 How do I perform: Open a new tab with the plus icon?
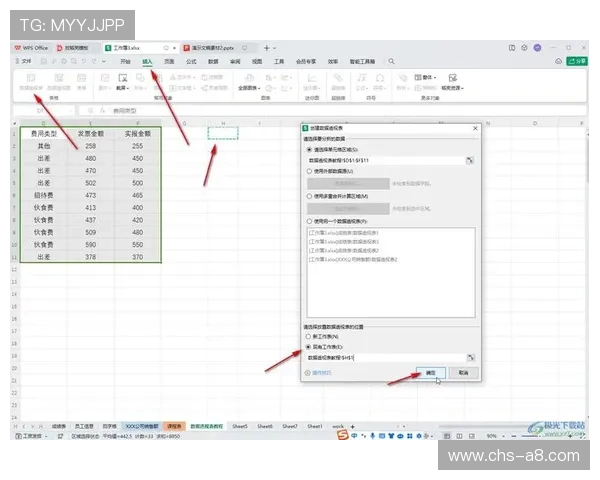(267, 47)
